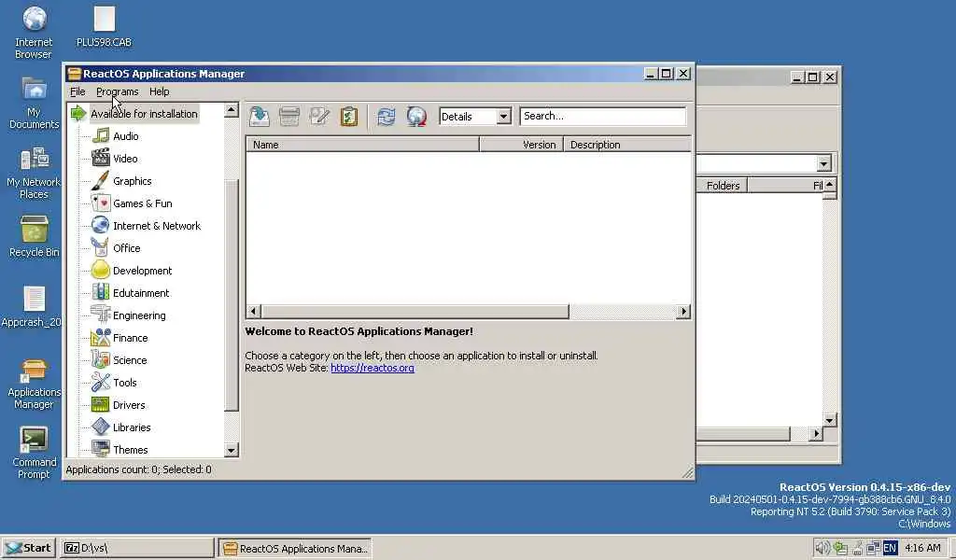
Task: Select the Command Prompt desktop shortcut
Action: [34, 454]
